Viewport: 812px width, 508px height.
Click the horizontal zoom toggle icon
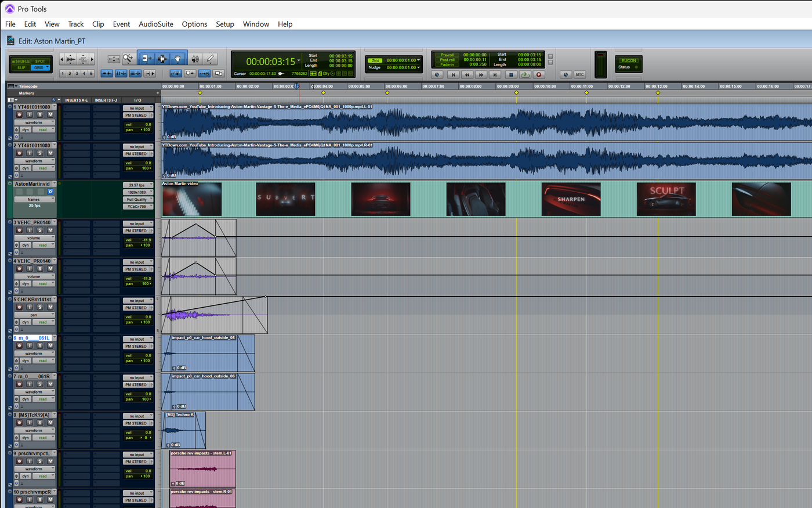point(114,59)
